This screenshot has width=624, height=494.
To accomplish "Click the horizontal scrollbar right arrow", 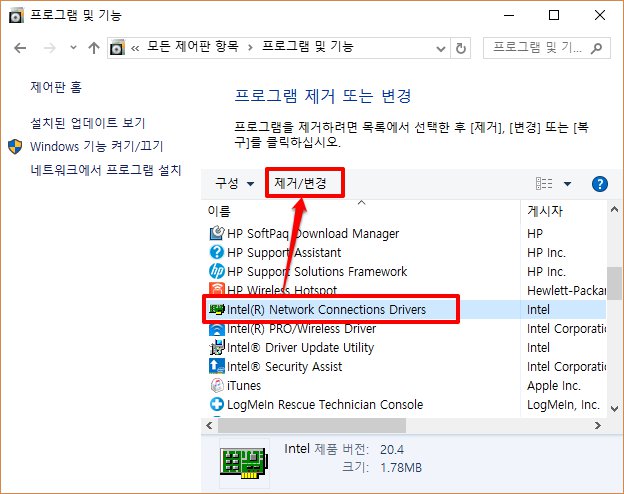I will click(597, 426).
